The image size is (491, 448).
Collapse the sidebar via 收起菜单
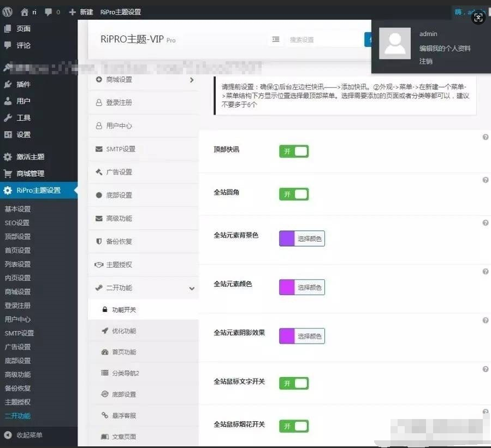(x=22, y=435)
